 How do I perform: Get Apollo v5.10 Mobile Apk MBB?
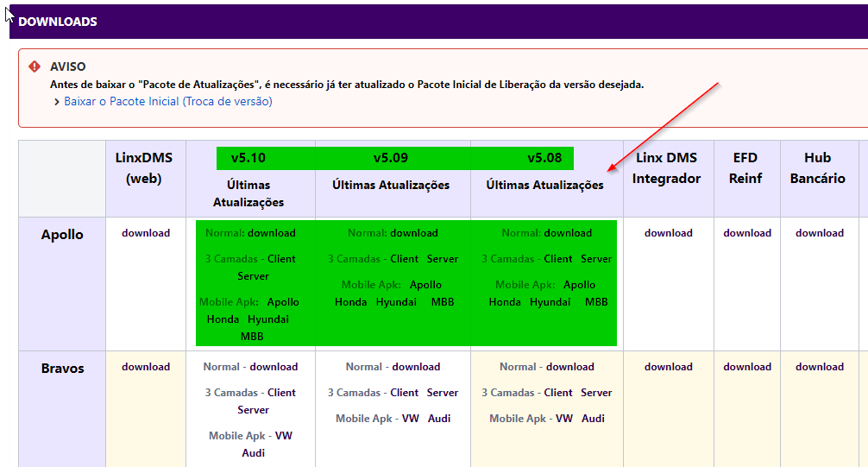click(x=252, y=337)
